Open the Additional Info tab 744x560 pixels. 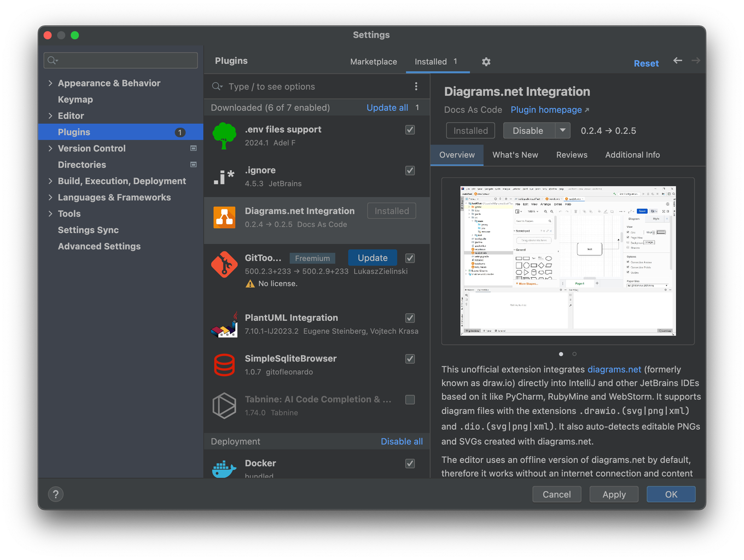[x=632, y=155]
